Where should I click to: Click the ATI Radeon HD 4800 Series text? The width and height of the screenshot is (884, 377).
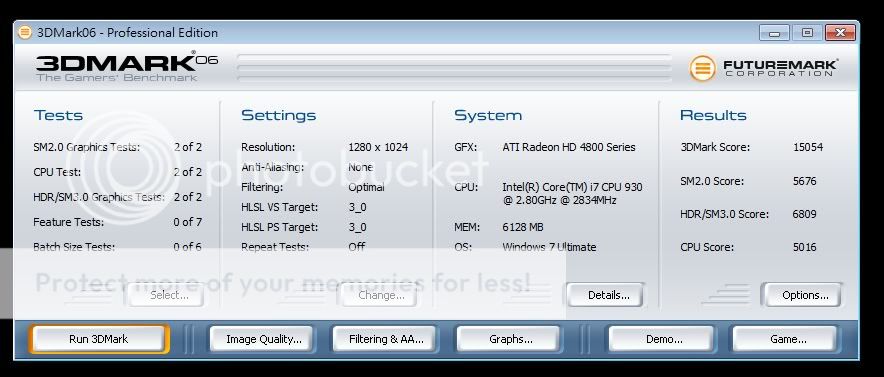pyautogui.click(x=569, y=147)
